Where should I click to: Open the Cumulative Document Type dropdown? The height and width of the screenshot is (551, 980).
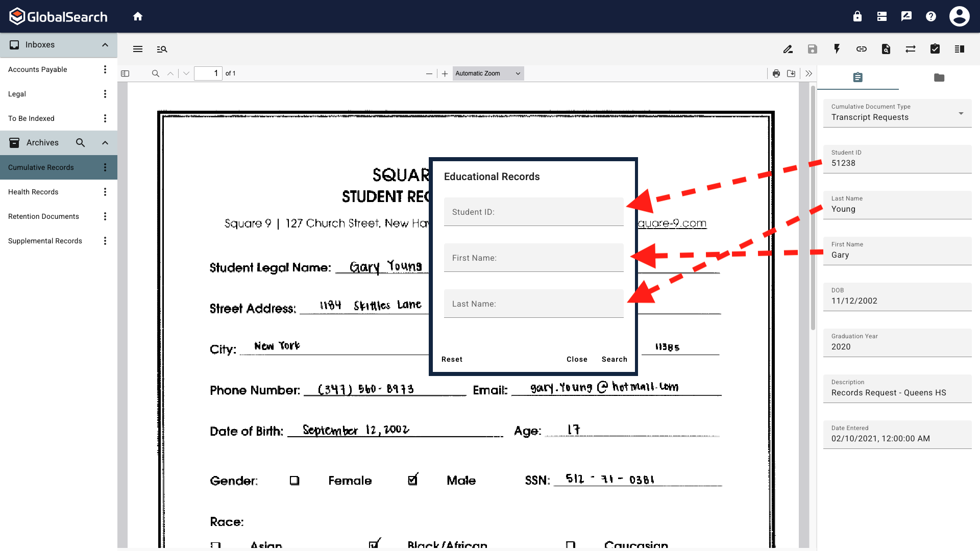(x=961, y=113)
